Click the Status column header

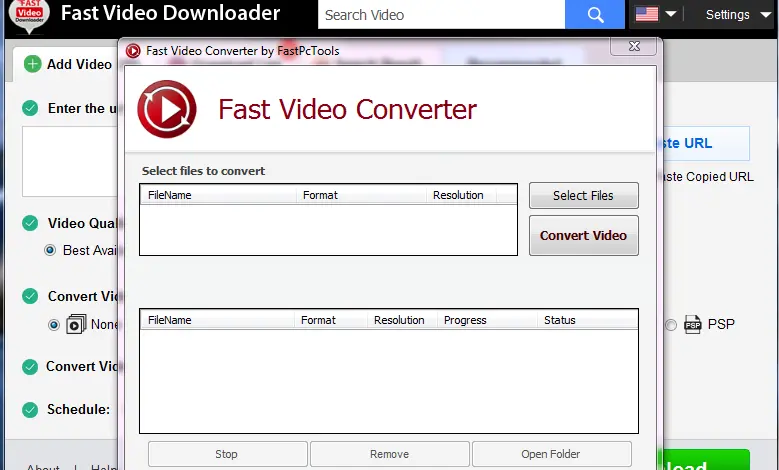[x=587, y=320]
